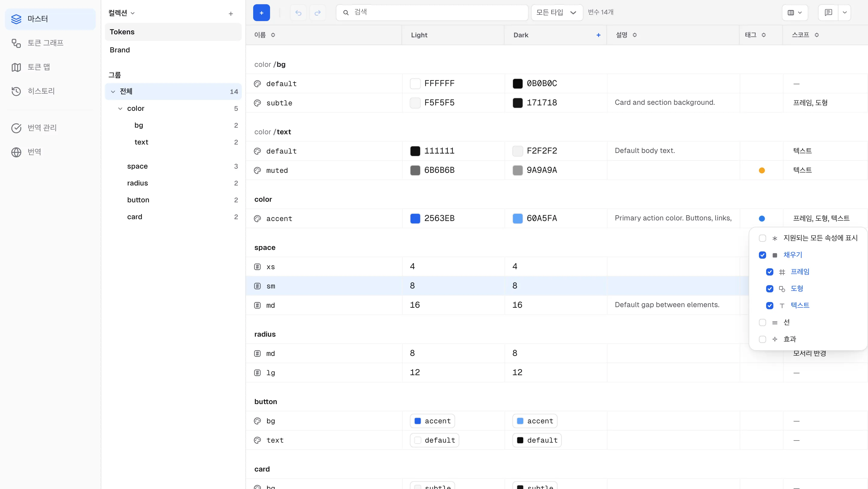Select the space group
Image resolution: width=868 pixels, height=489 pixels.
pyautogui.click(x=173, y=166)
